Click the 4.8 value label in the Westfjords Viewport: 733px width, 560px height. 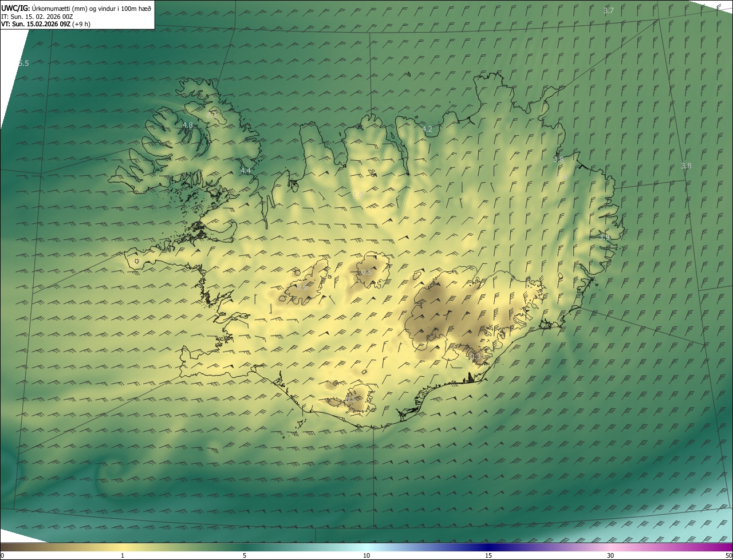[187, 125]
